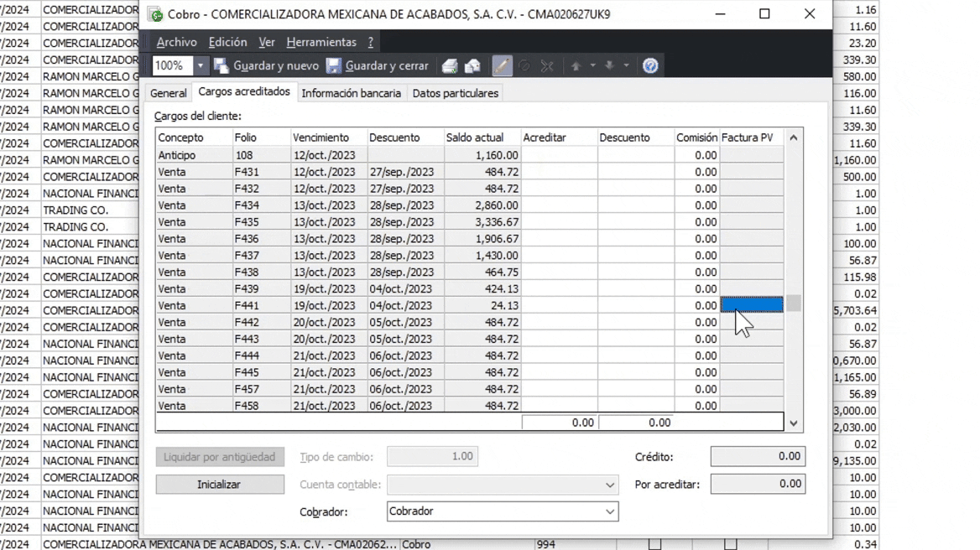Click saldo 3,336.67 in row F435

(482, 222)
